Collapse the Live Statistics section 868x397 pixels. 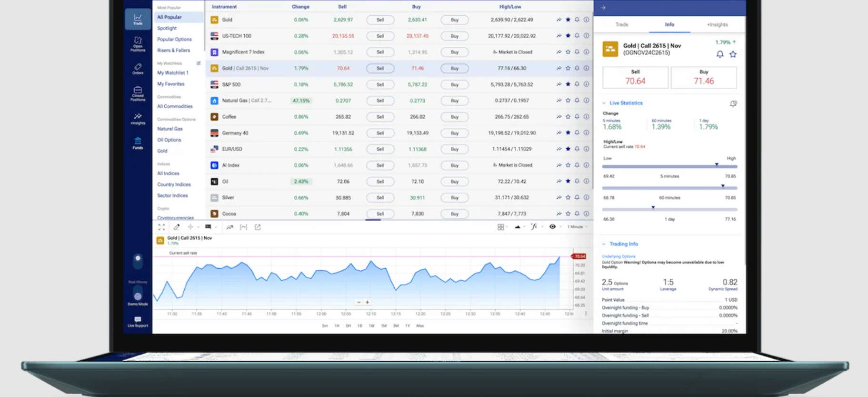[x=604, y=103]
